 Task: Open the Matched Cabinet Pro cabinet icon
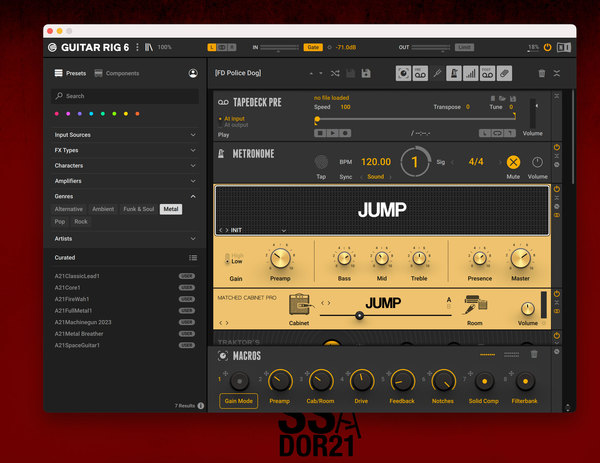pyautogui.click(x=300, y=305)
